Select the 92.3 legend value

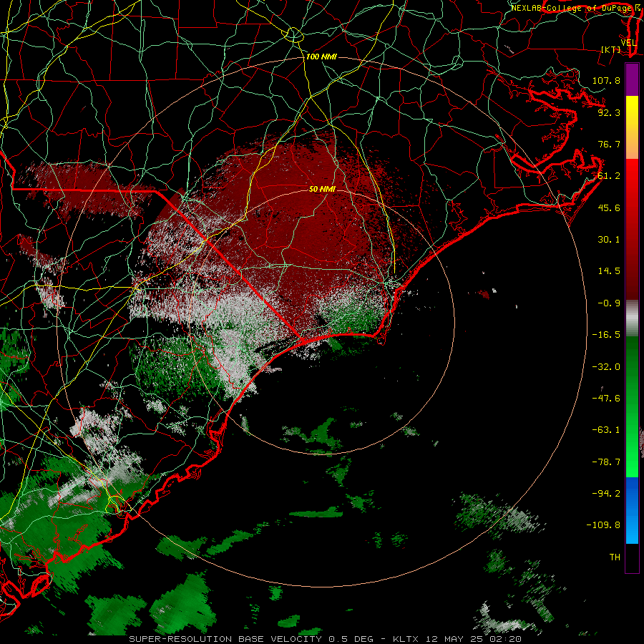(x=609, y=112)
